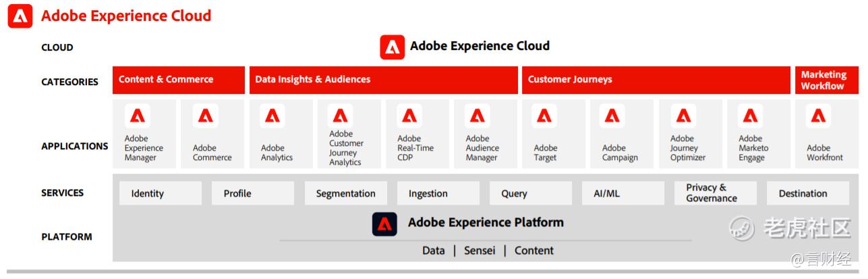Switch to Data Insights & Audiences category
This screenshot has height=279, width=868.
384,80
